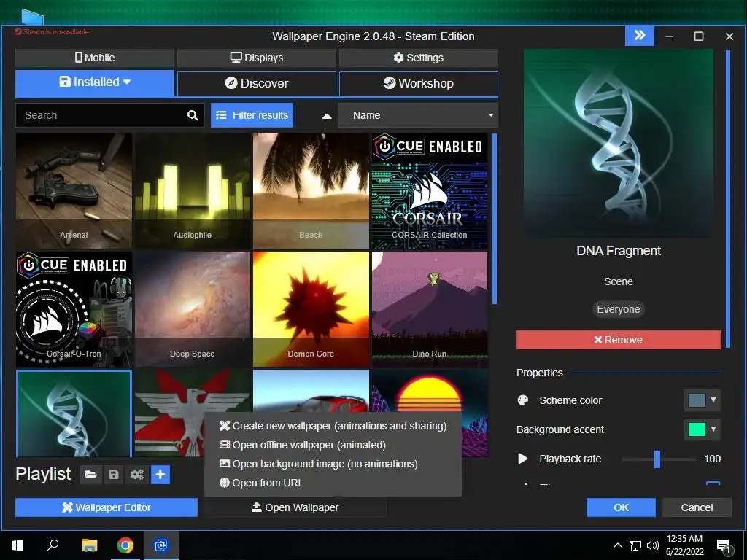Click the Scheme color palette icon
This screenshot has width=747, height=560.
[x=522, y=400]
